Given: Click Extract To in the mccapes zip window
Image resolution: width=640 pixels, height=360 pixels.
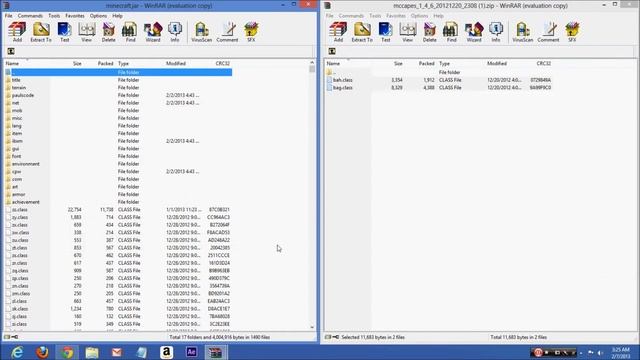Looking at the screenshot, I should [362, 32].
